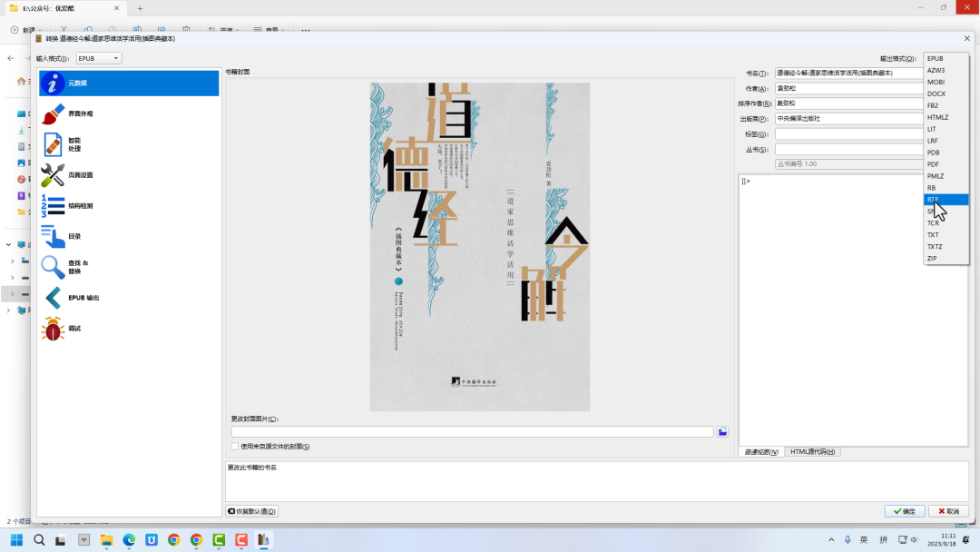This screenshot has width=980, height=552.
Task: Click the 排序作者 author sort field
Action: 848,103
